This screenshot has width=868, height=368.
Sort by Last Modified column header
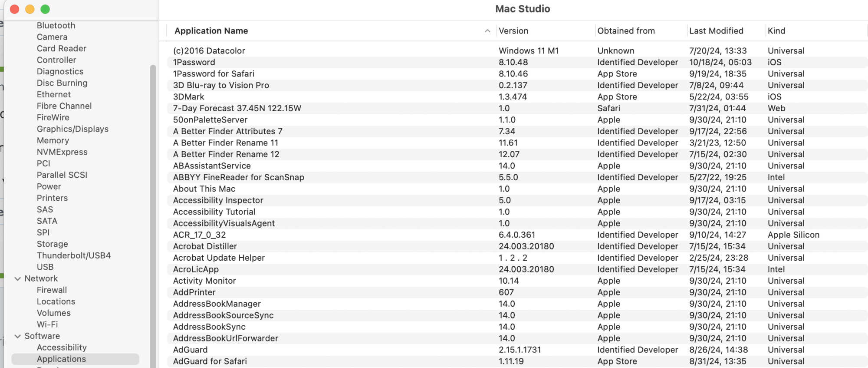[716, 31]
